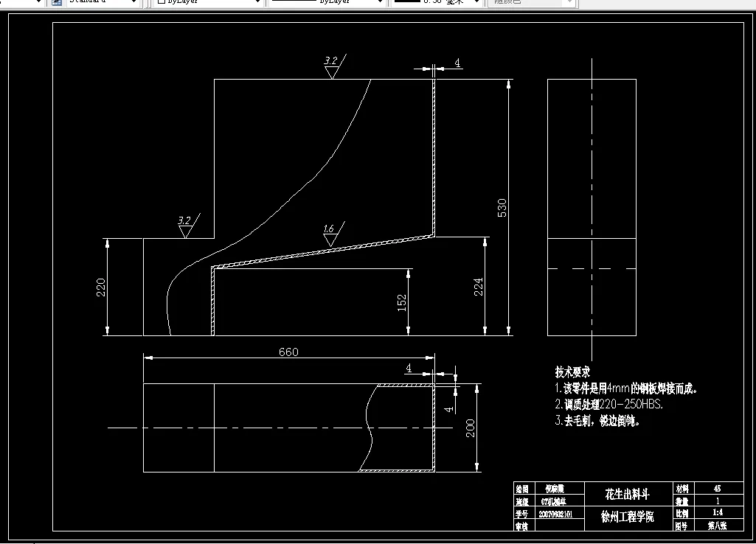This screenshot has height=544, width=756.
Task: Select the title 花生出料斗
Action: (x=627, y=494)
